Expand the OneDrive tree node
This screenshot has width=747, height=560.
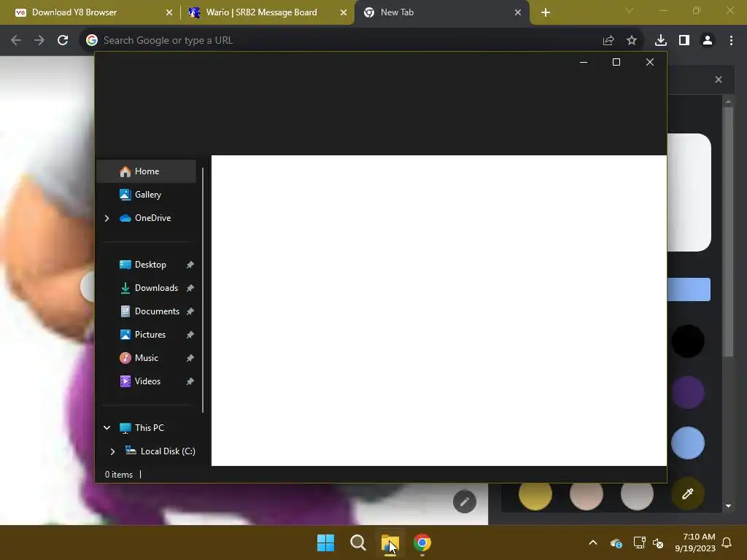107,218
